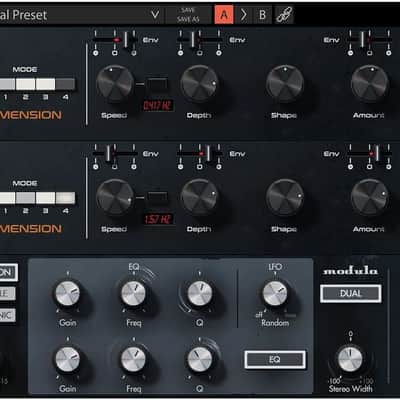Toggle the chain link icon

click(x=284, y=15)
